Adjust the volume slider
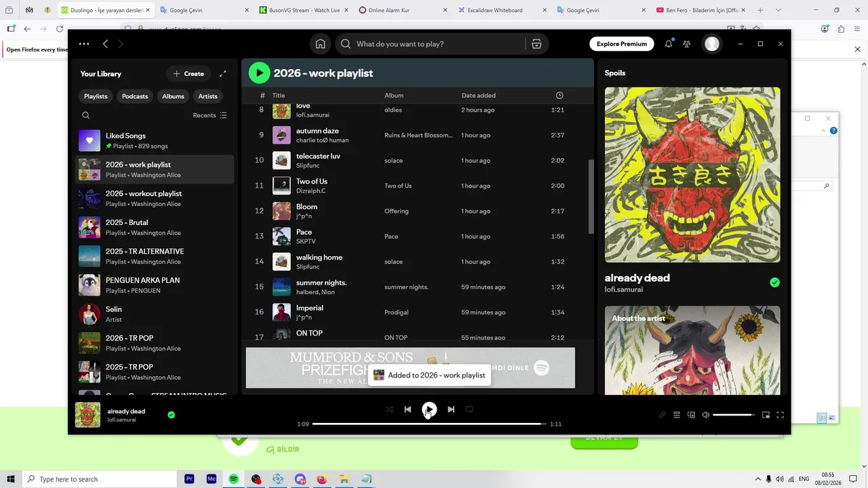The image size is (868, 488). (x=734, y=415)
